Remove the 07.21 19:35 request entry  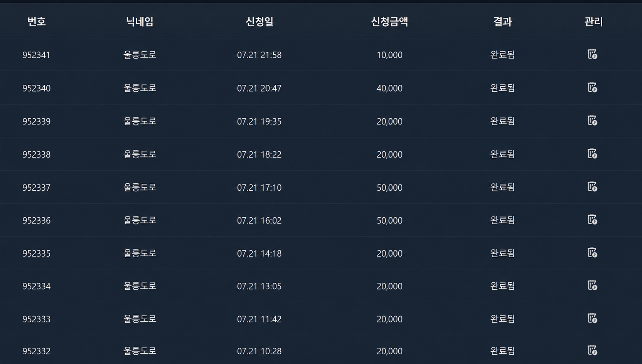[592, 120]
